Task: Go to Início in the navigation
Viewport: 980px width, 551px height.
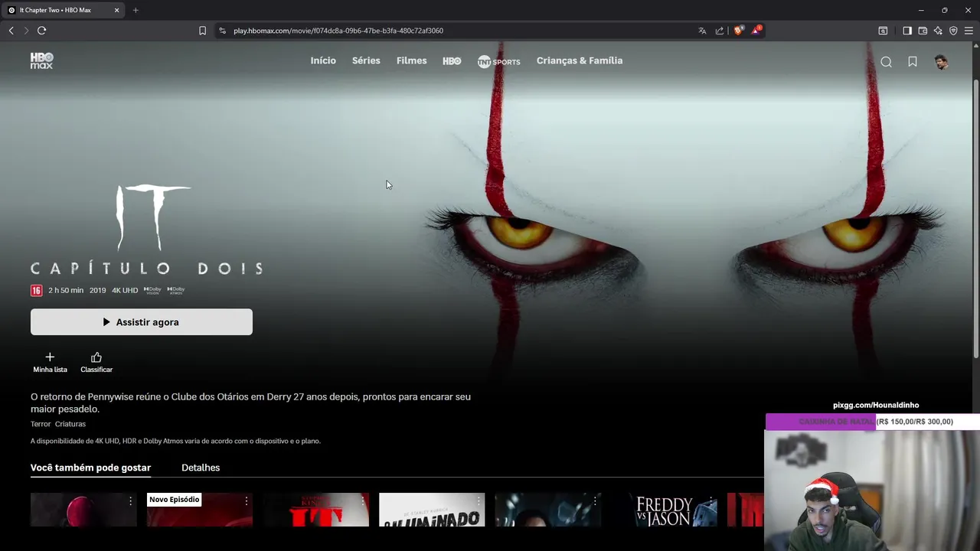Action: point(323,60)
